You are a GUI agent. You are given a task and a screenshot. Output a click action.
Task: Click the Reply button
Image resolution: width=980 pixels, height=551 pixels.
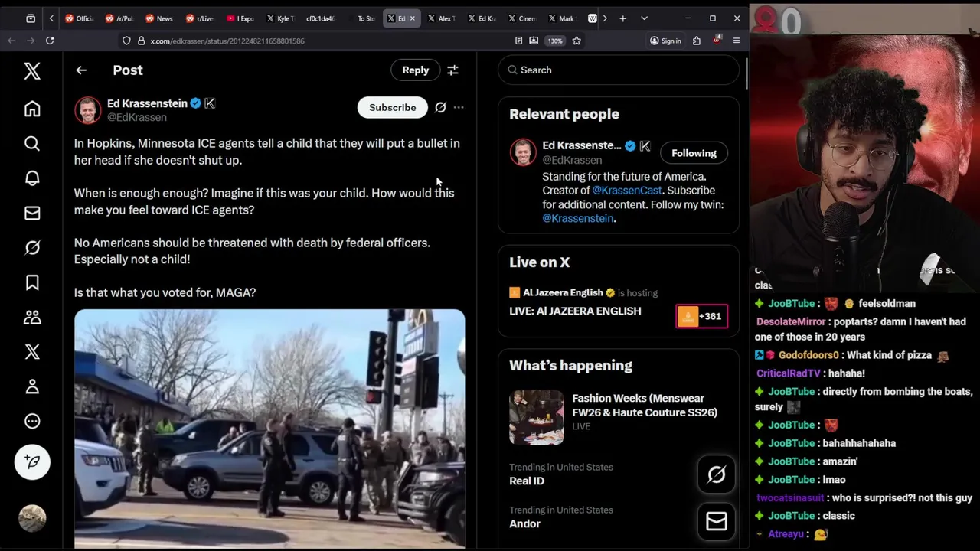[x=416, y=70]
